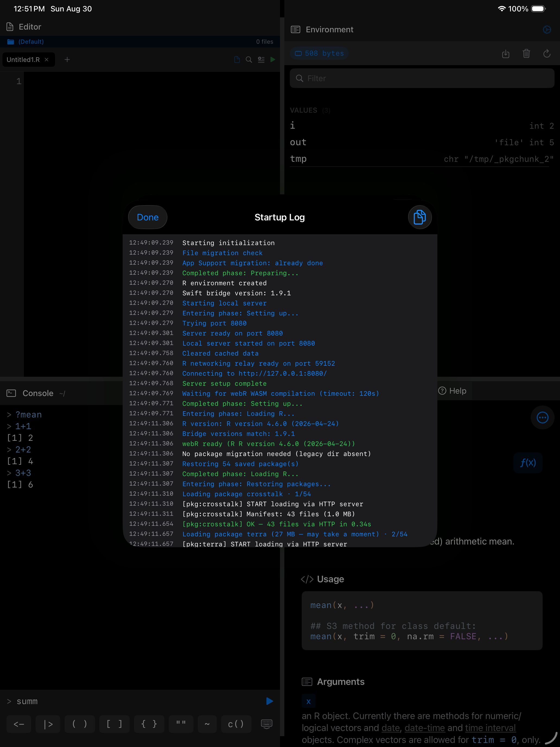The image size is (560, 747).
Task: Open Environment settings gear icon
Action: [547, 29]
